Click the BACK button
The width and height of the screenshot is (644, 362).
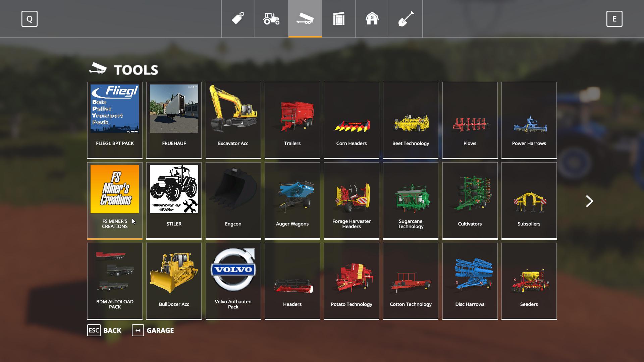(104, 330)
